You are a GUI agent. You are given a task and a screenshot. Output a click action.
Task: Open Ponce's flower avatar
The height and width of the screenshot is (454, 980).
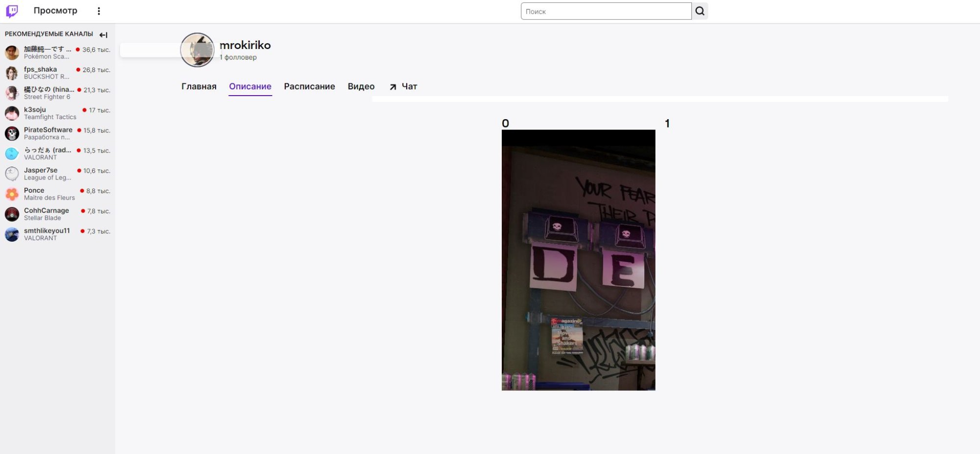[x=11, y=193]
